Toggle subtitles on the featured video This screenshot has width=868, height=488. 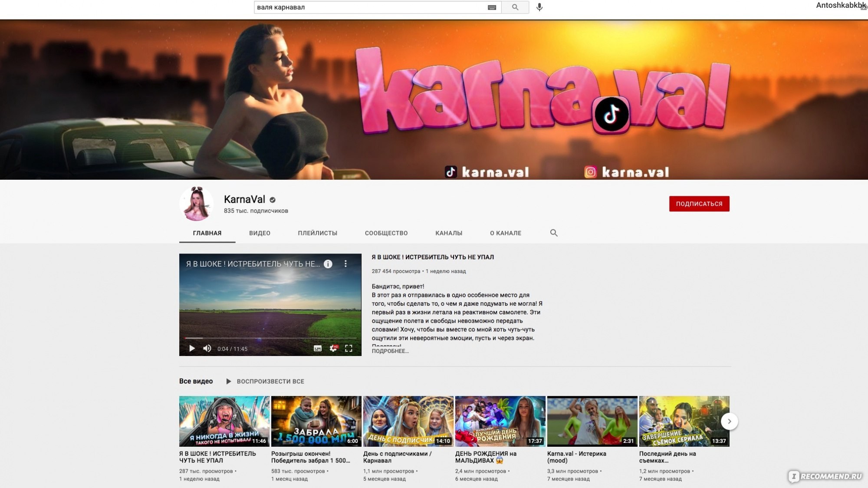click(318, 349)
